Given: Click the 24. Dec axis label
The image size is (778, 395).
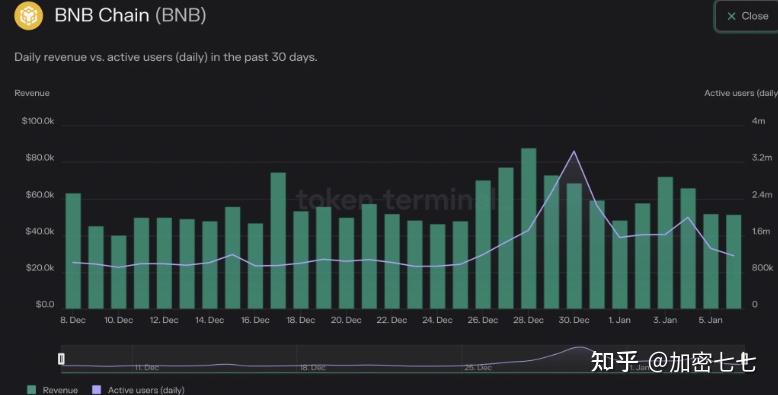Looking at the screenshot, I should pyautogui.click(x=437, y=320).
